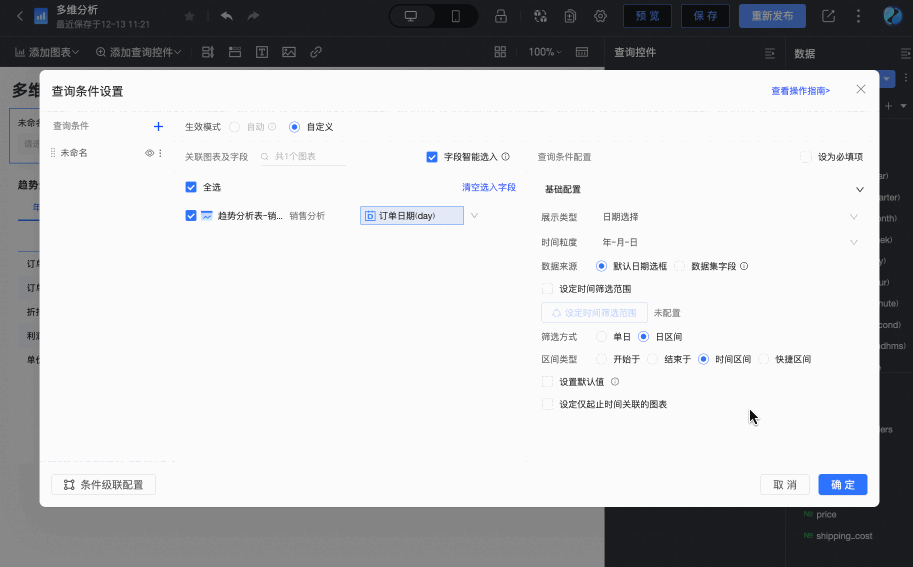Click the info icon next to 字段智能选入
Viewport: 913px width, 567px height.
pyautogui.click(x=505, y=157)
